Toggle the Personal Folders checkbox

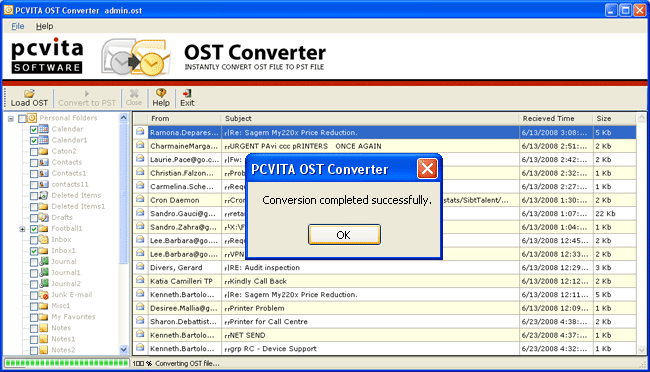22,119
